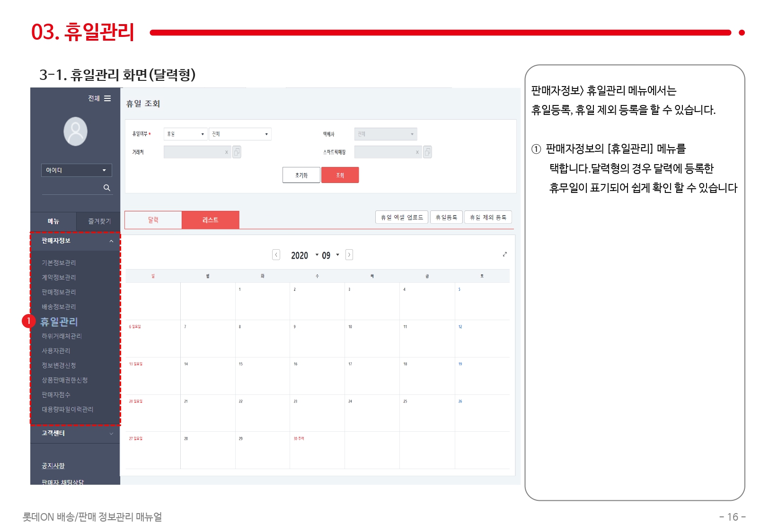Click the lookup popup icon beside 스마트픽매장 field
The width and height of the screenshot is (769, 532).
427,152
